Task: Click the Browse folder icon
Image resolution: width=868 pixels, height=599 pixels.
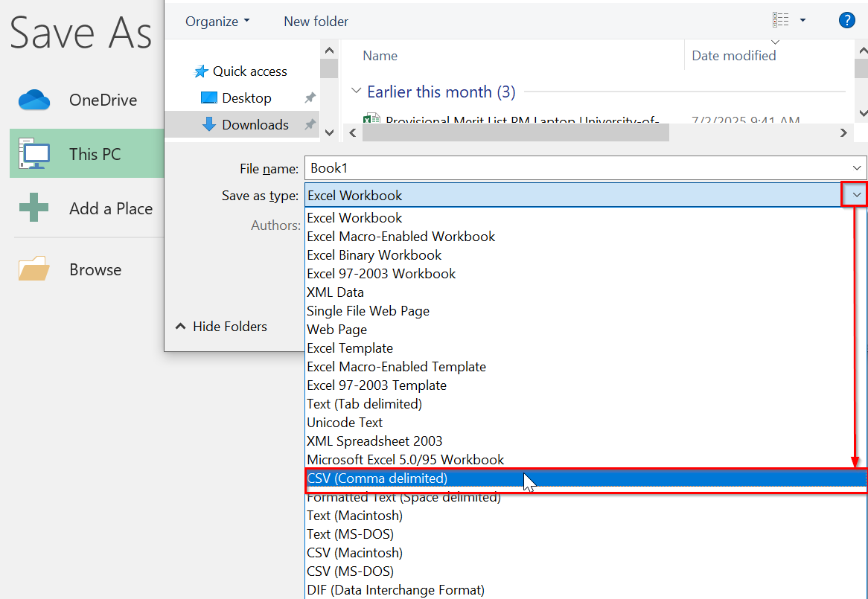Action: click(33, 269)
